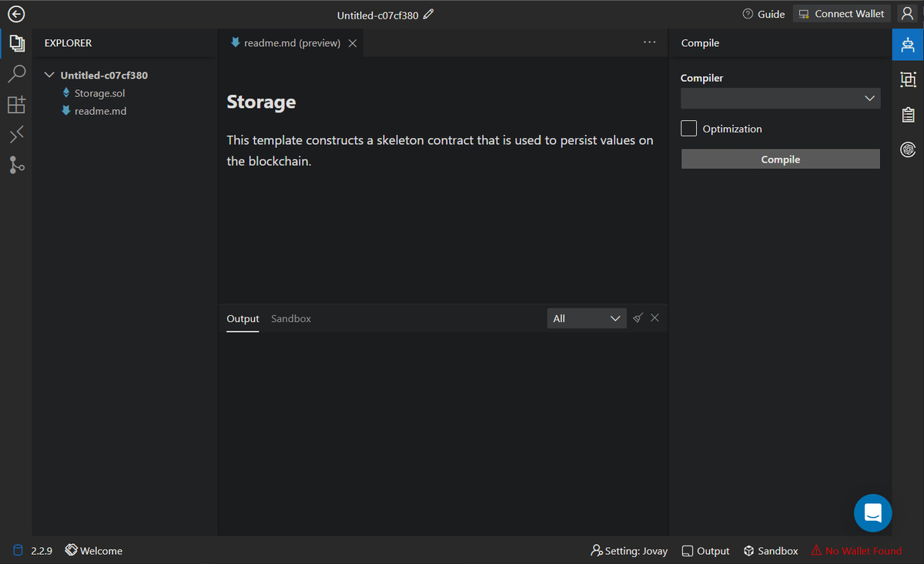Viewport: 924px width, 564px height.
Task: Click the Connect Wallet button
Action: [842, 14]
